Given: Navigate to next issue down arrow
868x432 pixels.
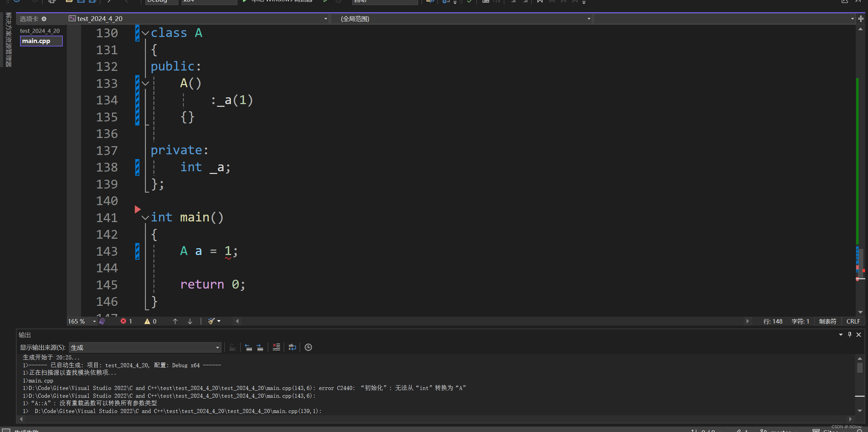Looking at the screenshot, I should point(190,321).
